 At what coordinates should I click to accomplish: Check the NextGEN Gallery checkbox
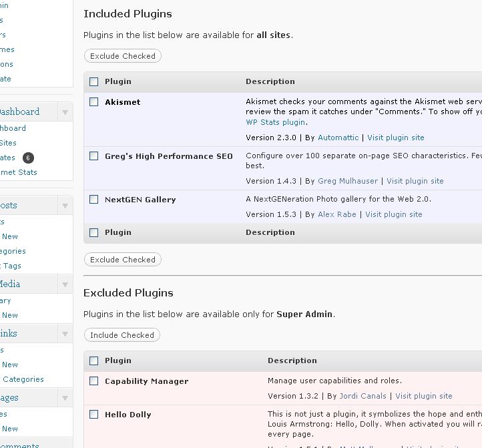[93, 199]
